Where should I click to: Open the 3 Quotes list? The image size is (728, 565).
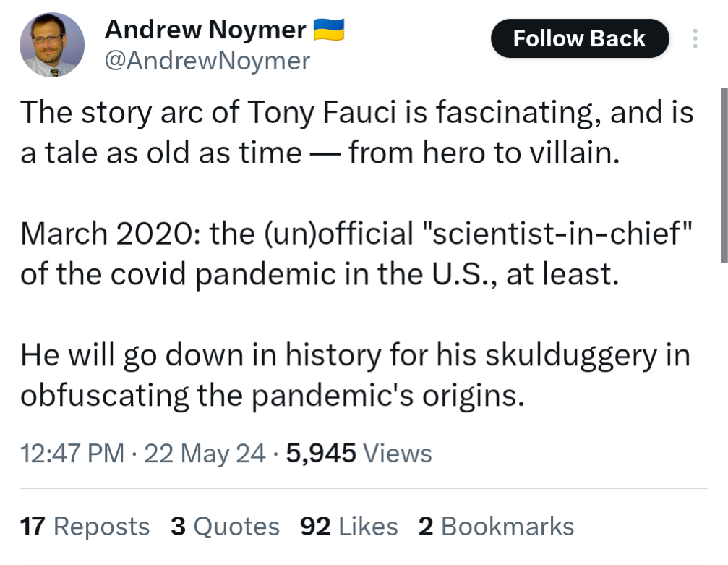pyautogui.click(x=225, y=527)
